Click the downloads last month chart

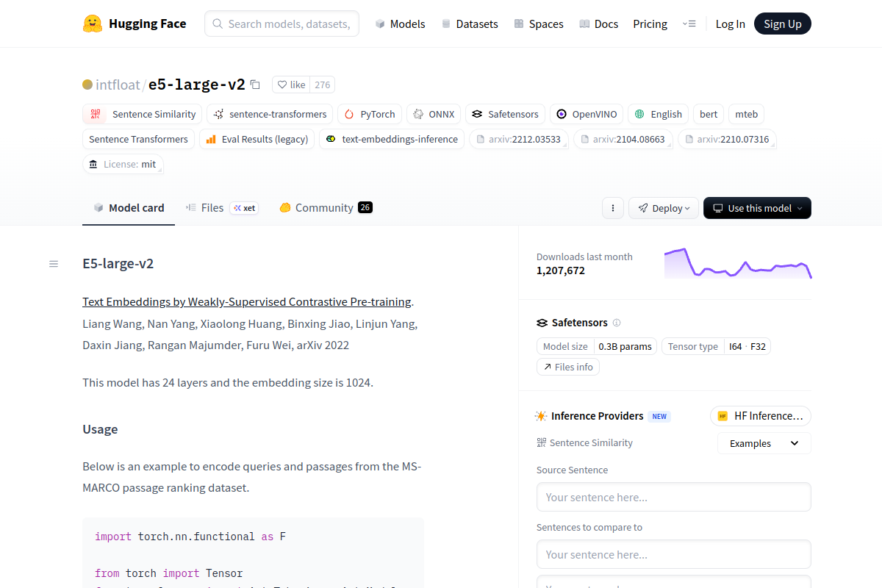tap(737, 263)
